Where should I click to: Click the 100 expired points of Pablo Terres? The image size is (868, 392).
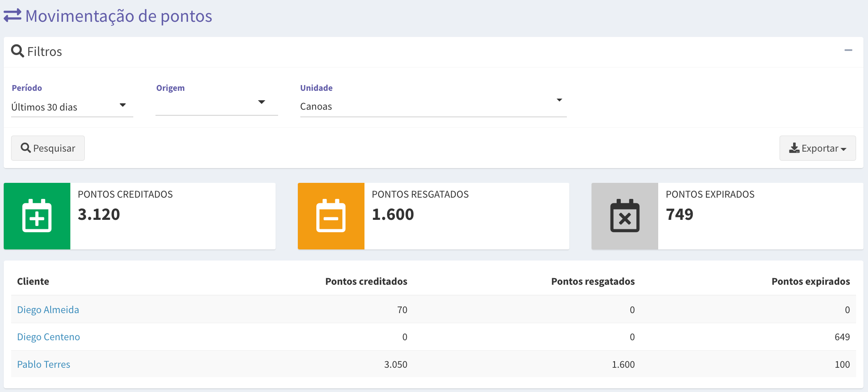842,364
